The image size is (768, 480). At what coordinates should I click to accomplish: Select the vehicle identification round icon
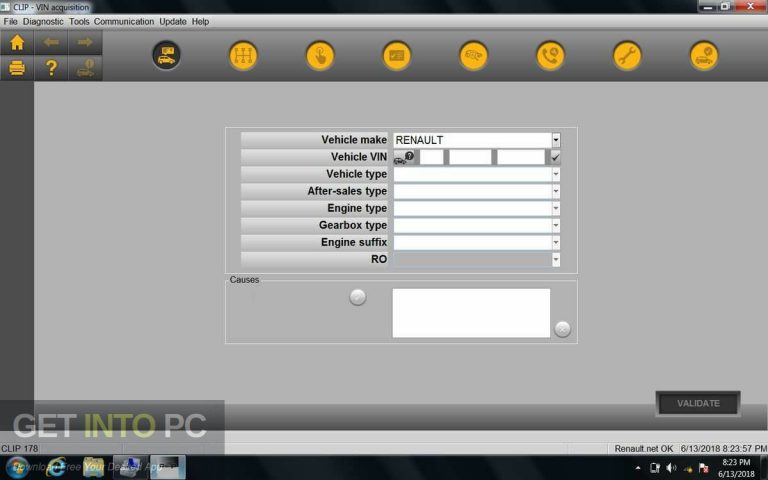[167, 56]
